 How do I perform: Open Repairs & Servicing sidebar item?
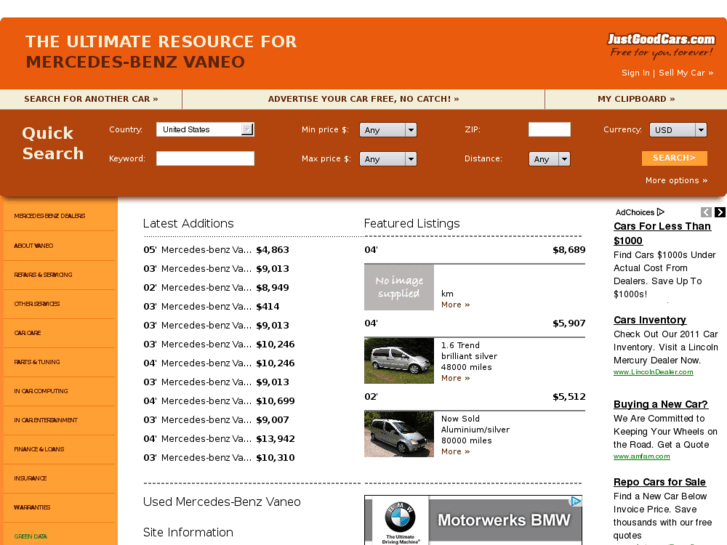point(43,275)
